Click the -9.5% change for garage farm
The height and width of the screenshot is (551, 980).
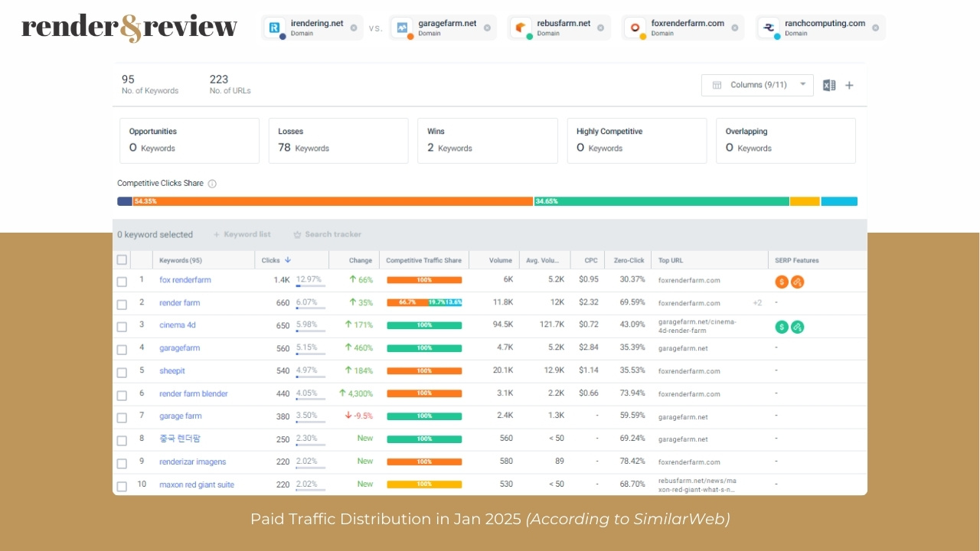(x=358, y=416)
